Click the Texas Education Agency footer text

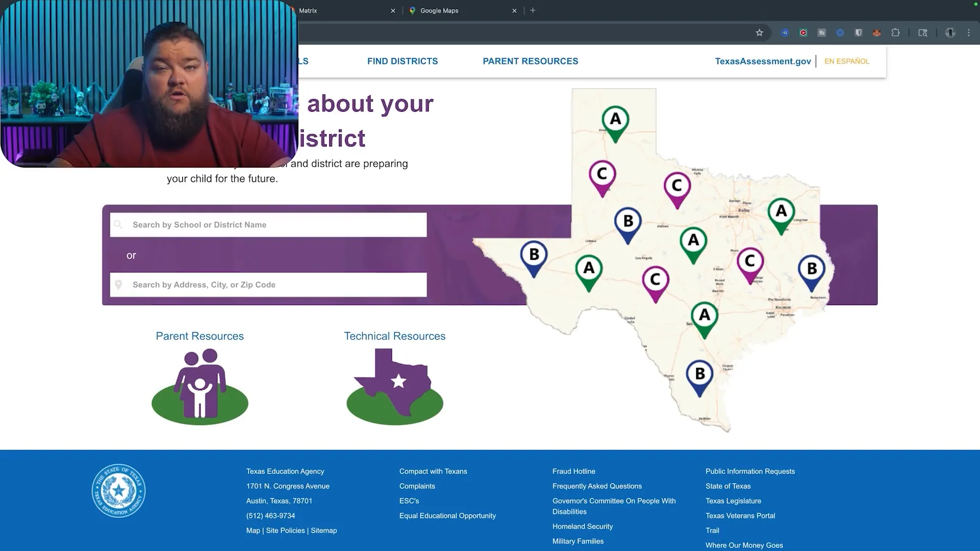click(285, 471)
